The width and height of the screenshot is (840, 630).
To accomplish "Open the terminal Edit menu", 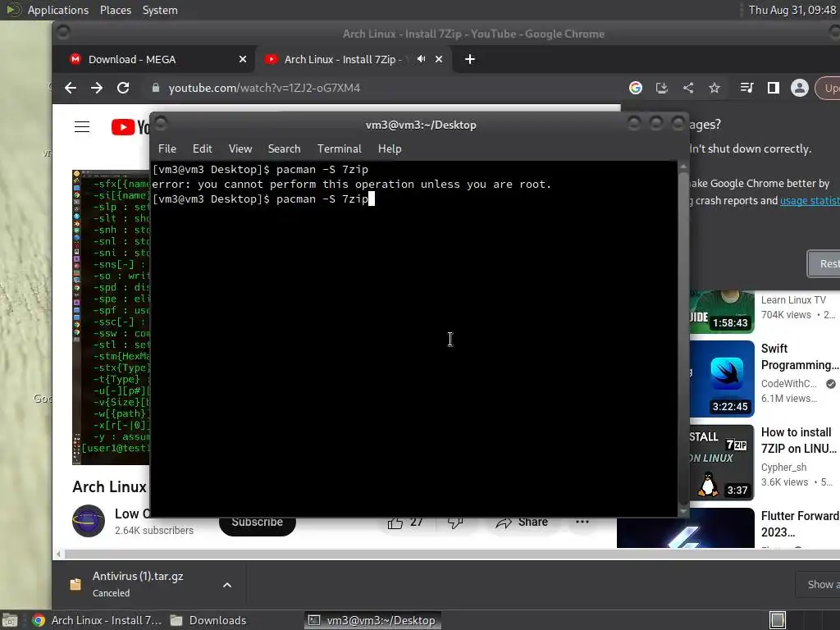I will click(202, 149).
